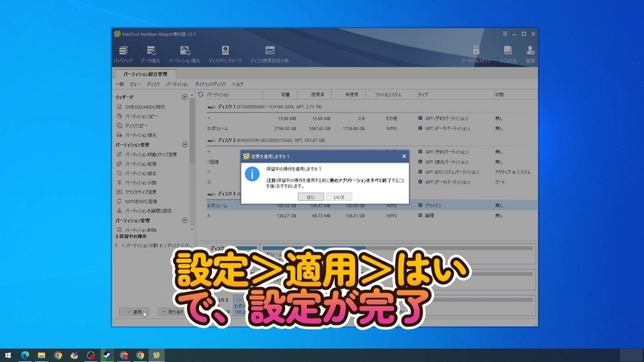
Task: Open the hamburger menu in title bar
Action: (505, 34)
